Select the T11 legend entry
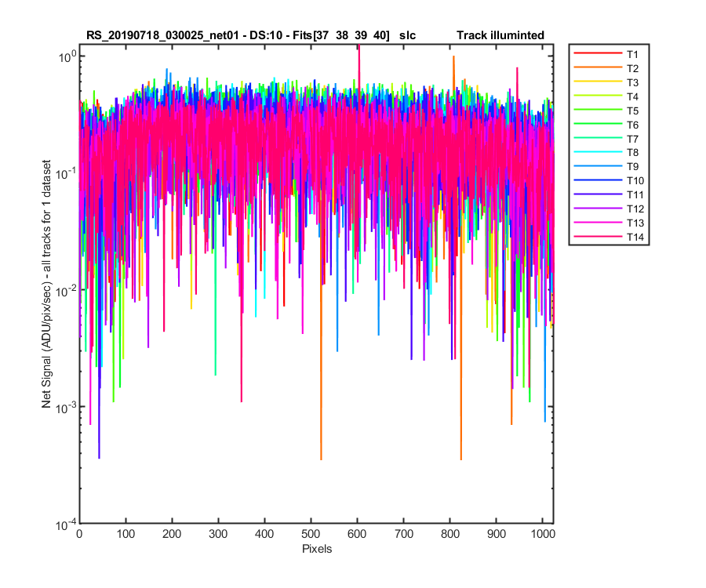Screen dimensions: 706x588 tap(609, 194)
